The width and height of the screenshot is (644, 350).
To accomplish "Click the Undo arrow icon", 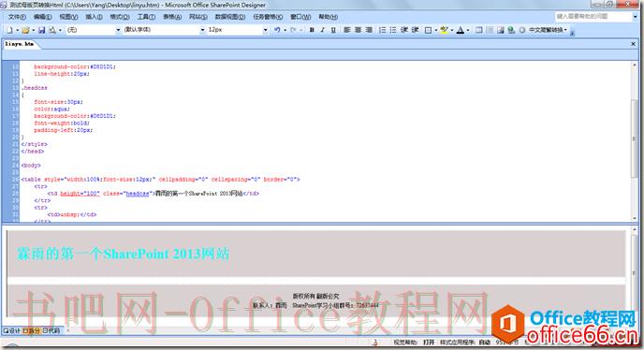I will [278, 30].
